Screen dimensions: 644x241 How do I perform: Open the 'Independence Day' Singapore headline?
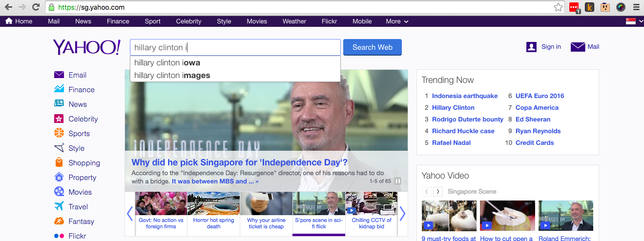click(x=240, y=162)
